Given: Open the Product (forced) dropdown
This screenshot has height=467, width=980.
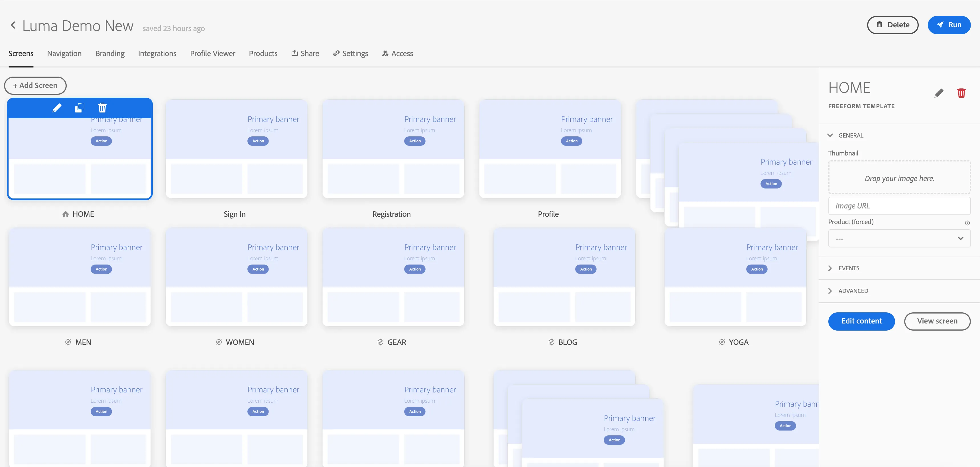Looking at the screenshot, I should pyautogui.click(x=899, y=239).
